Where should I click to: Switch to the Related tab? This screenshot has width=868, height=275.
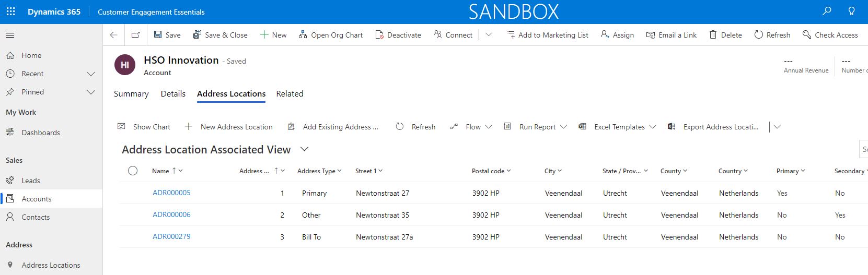pyautogui.click(x=290, y=94)
